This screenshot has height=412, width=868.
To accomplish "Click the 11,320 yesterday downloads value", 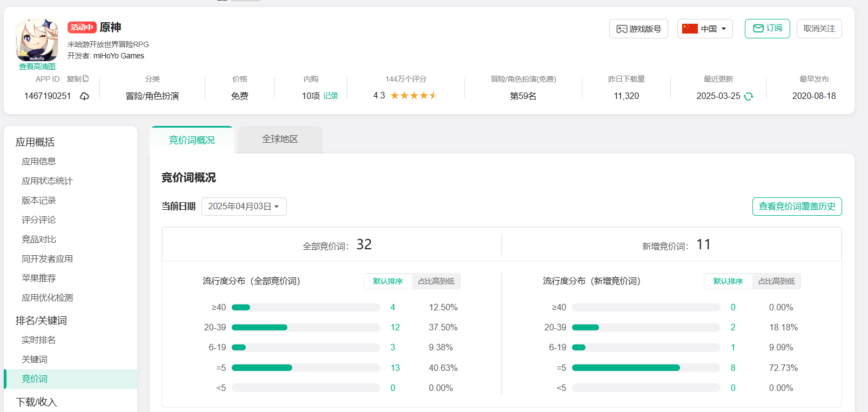I will [x=627, y=96].
